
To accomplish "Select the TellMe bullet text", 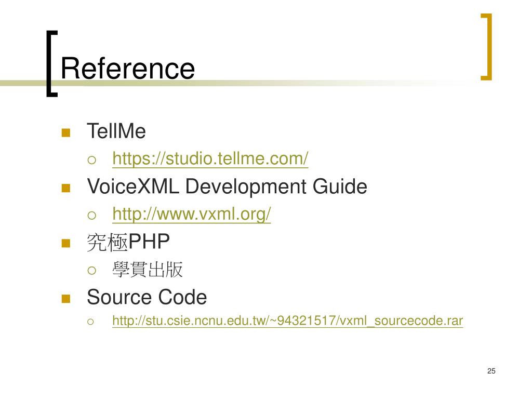I will 116,131.
